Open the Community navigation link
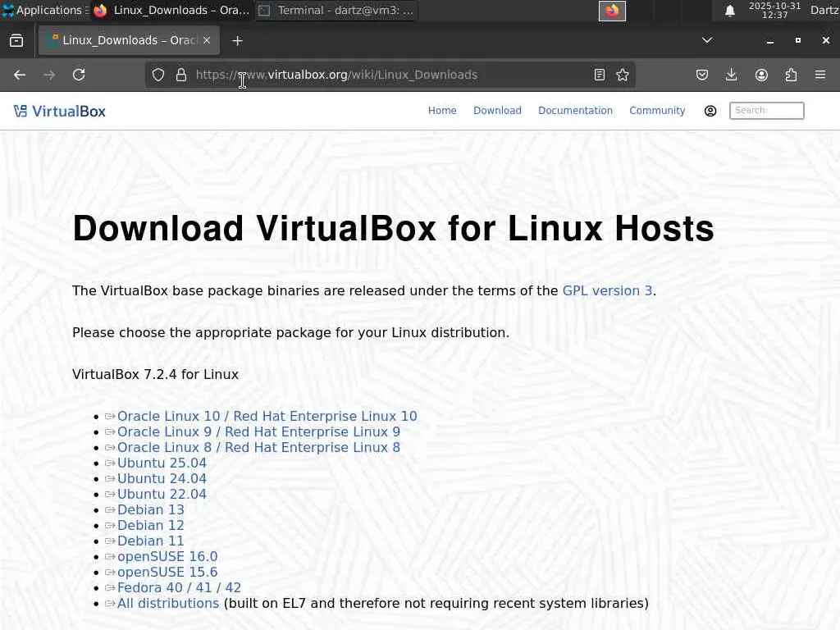 (x=657, y=111)
